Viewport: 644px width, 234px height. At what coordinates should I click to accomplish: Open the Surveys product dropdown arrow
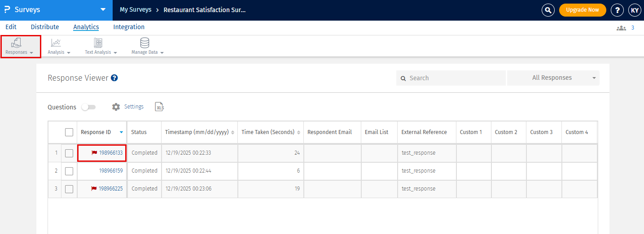[103, 9]
